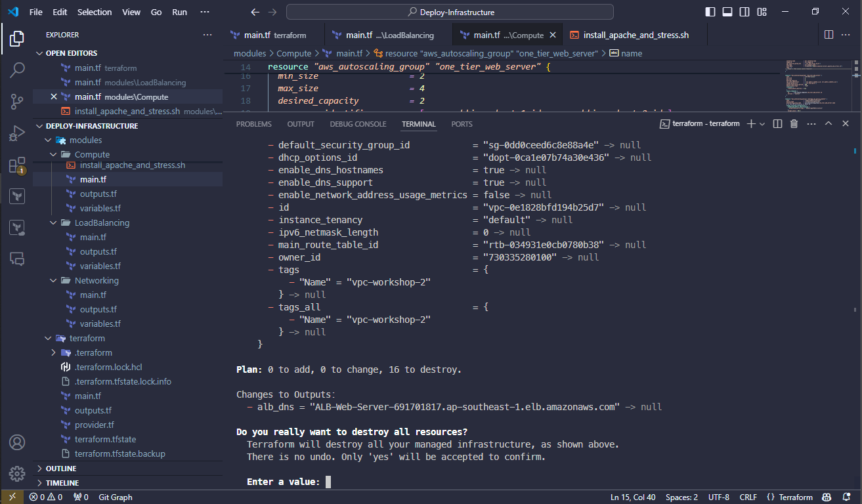Open the Extensions view with badge
Image resolution: width=862 pixels, height=504 pixels.
[17, 165]
